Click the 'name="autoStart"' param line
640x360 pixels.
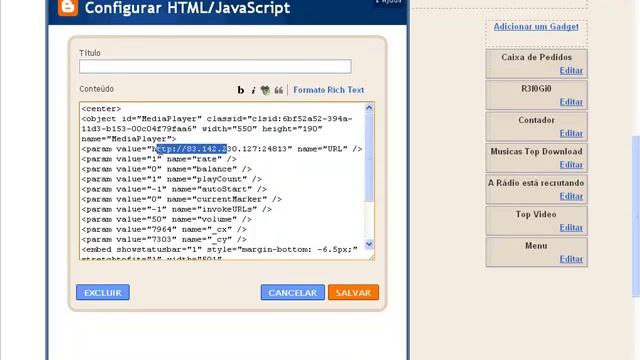pos(174,189)
